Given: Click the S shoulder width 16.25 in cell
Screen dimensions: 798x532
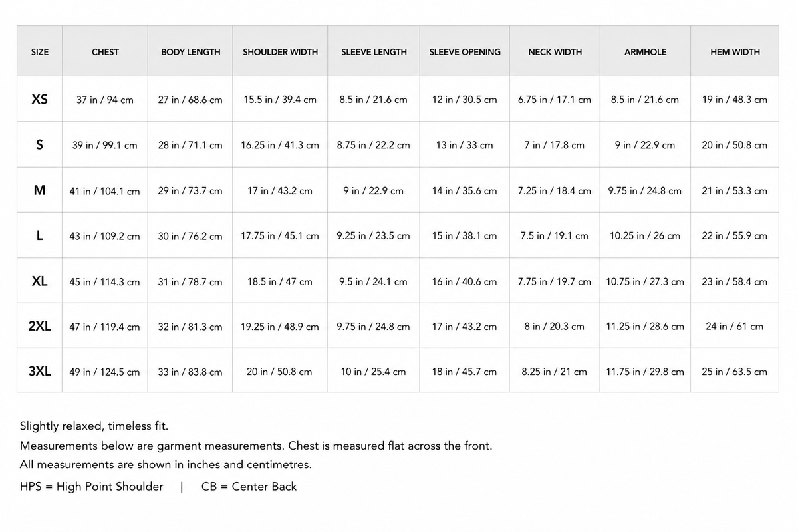Looking at the screenshot, I should pos(280,145).
